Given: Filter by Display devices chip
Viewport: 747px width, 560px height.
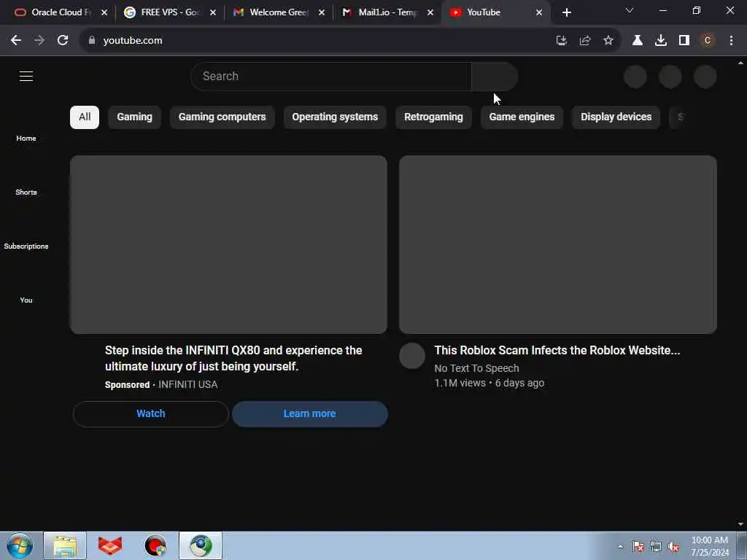Looking at the screenshot, I should pyautogui.click(x=616, y=117).
